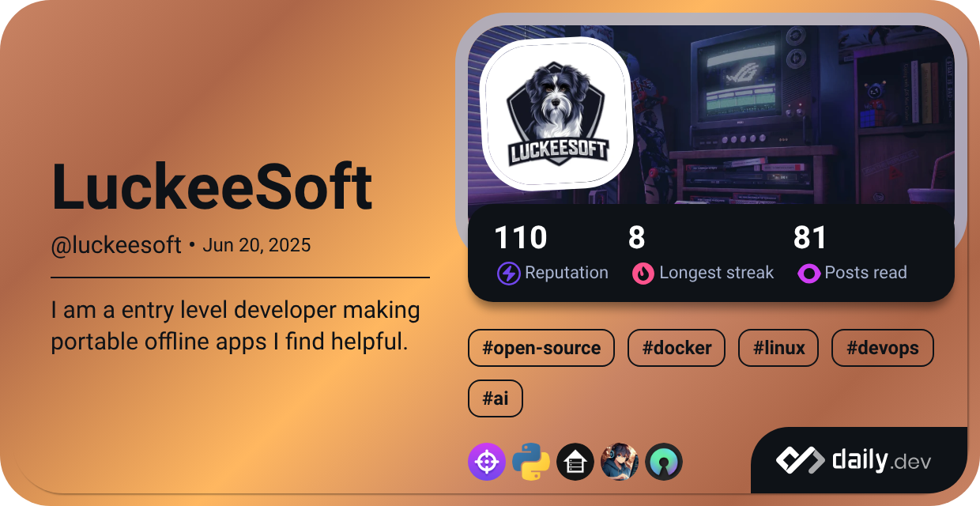Click the #linux tag
The image size is (980, 506).
[778, 348]
